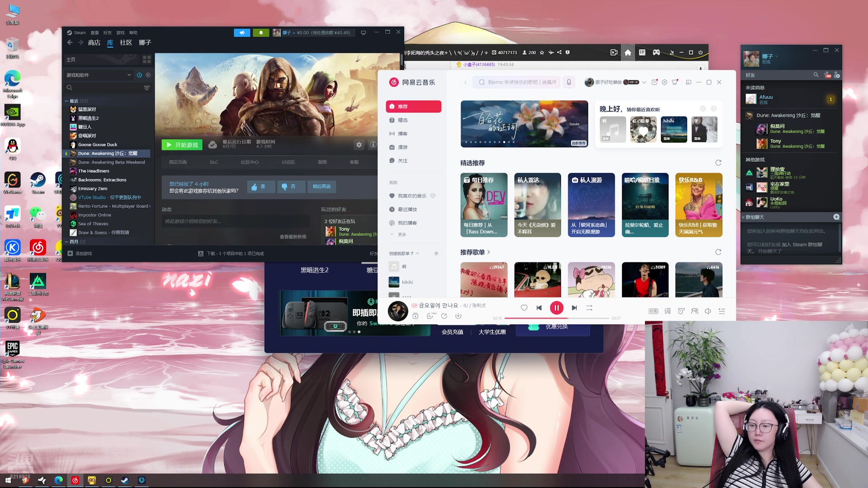Collapse 群组聊天 section in friends window
The image size is (868, 488).
pos(743,217)
